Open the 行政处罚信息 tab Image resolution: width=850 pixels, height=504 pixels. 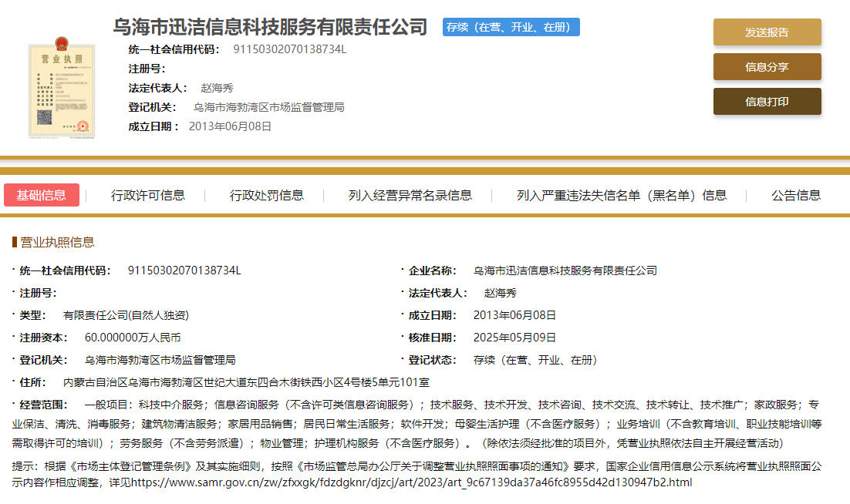(266, 196)
